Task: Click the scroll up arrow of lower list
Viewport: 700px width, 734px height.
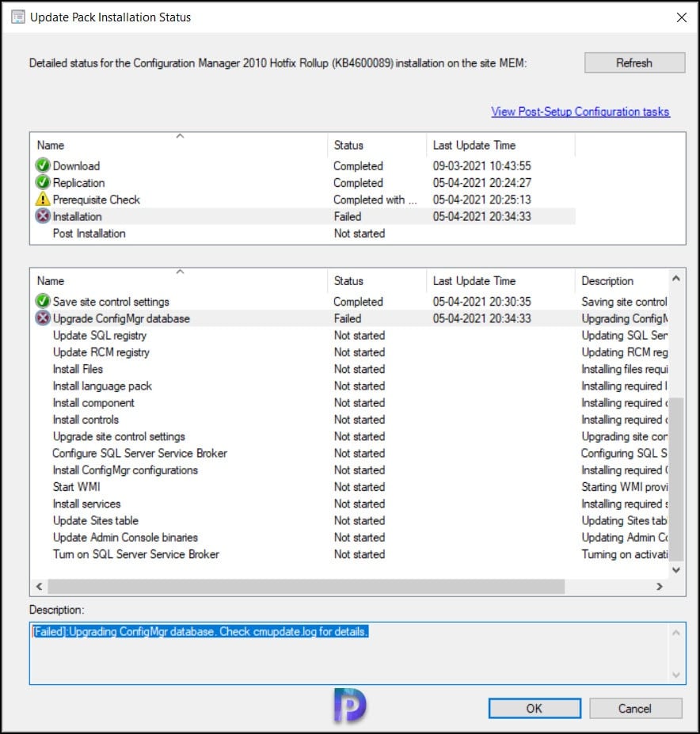Action: tap(676, 279)
